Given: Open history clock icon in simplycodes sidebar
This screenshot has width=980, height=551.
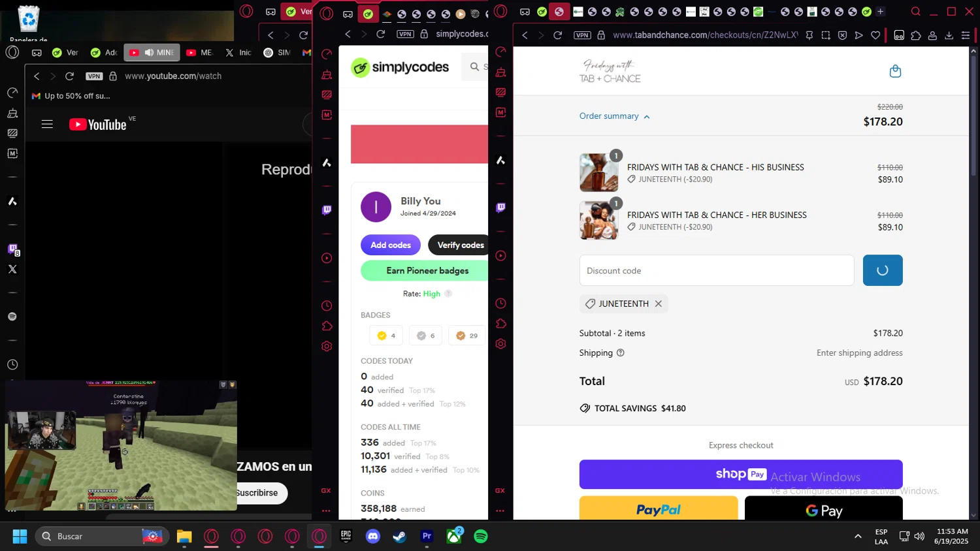Looking at the screenshot, I should (x=327, y=306).
